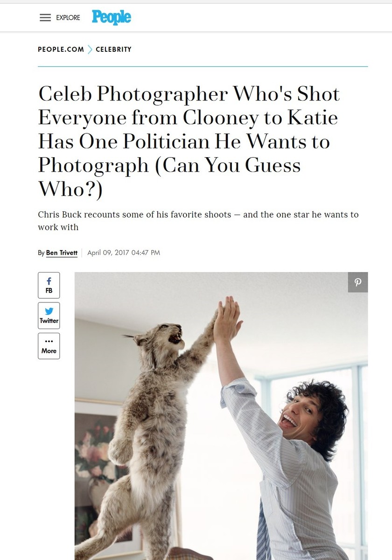Click the article headline about Celeb Photographer
This screenshot has height=560, width=392.
(x=189, y=141)
